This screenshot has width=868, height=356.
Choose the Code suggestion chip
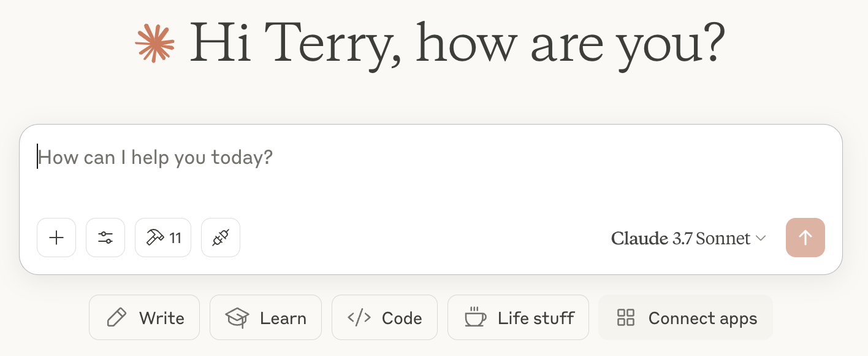coord(384,317)
